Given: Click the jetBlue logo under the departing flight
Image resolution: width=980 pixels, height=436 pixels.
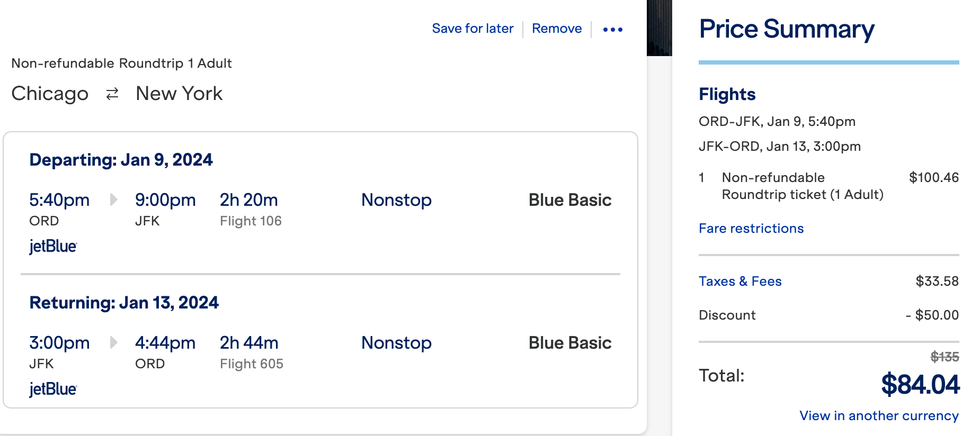Looking at the screenshot, I should (x=53, y=247).
